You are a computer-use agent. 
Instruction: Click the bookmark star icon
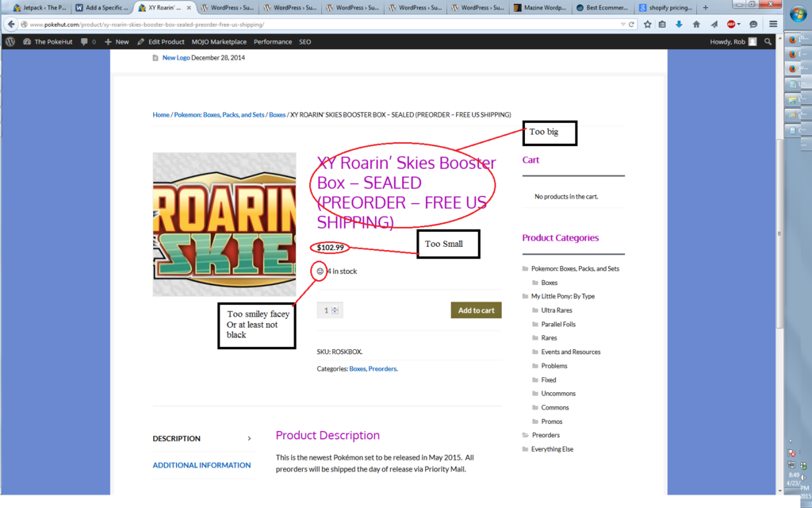point(647,24)
